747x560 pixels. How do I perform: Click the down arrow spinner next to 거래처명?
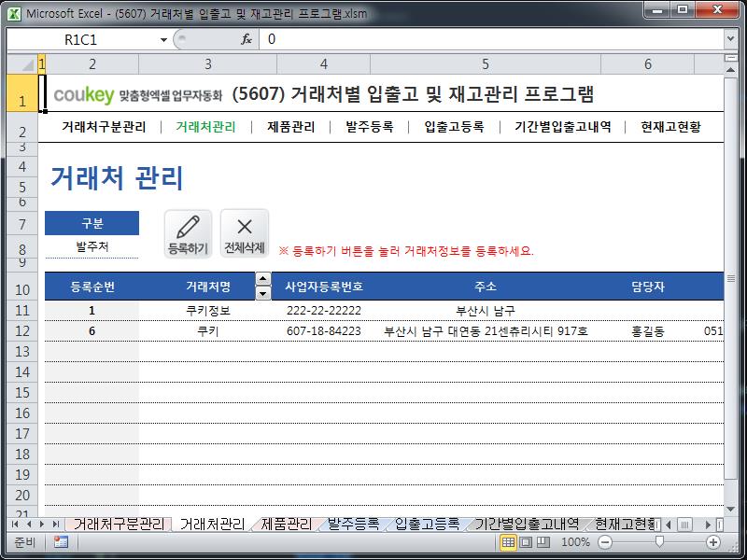pos(263,293)
